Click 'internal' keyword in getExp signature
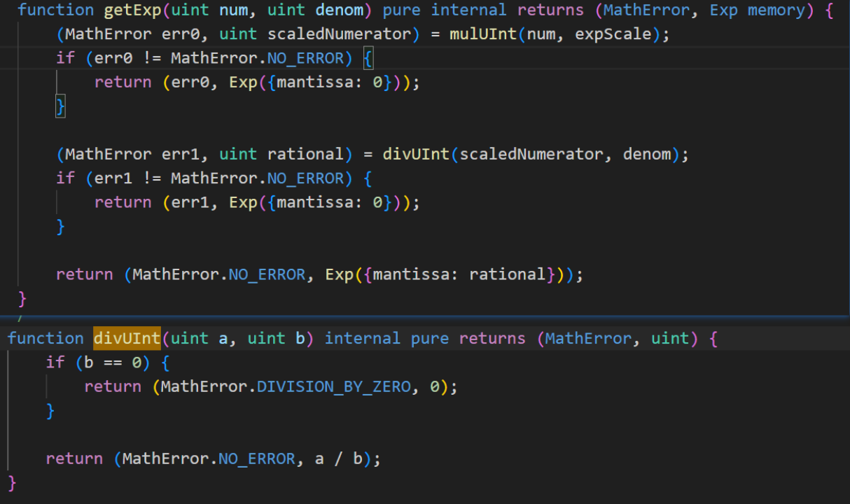This screenshot has width=850, height=504. click(x=468, y=10)
